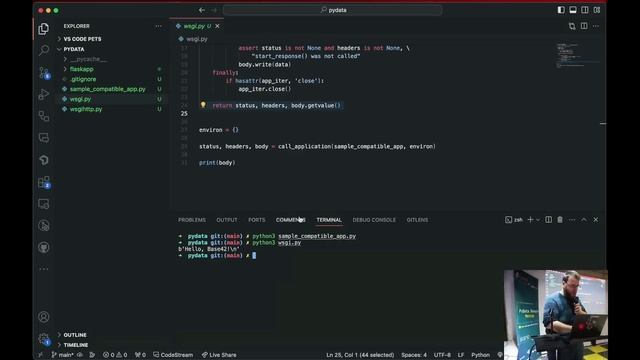
Task: Open the Source Control view
Action: click(44, 73)
